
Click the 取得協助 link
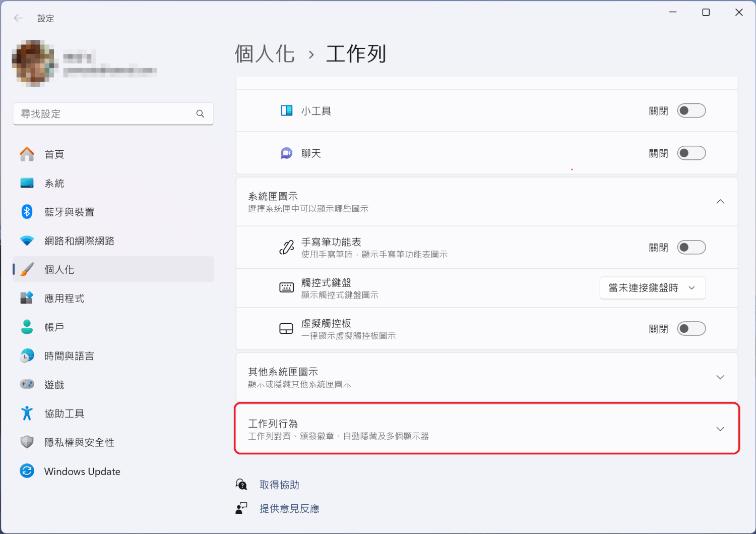pos(280,485)
